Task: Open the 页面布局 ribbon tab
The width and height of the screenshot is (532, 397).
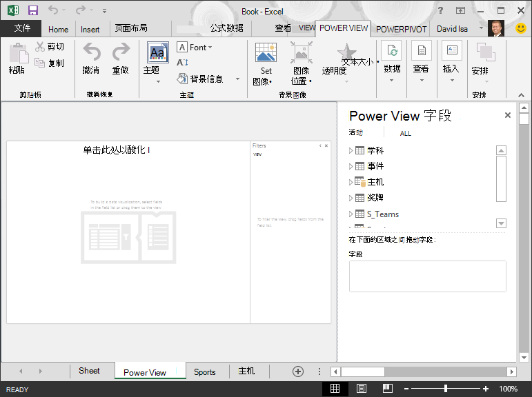Action: coord(131,28)
